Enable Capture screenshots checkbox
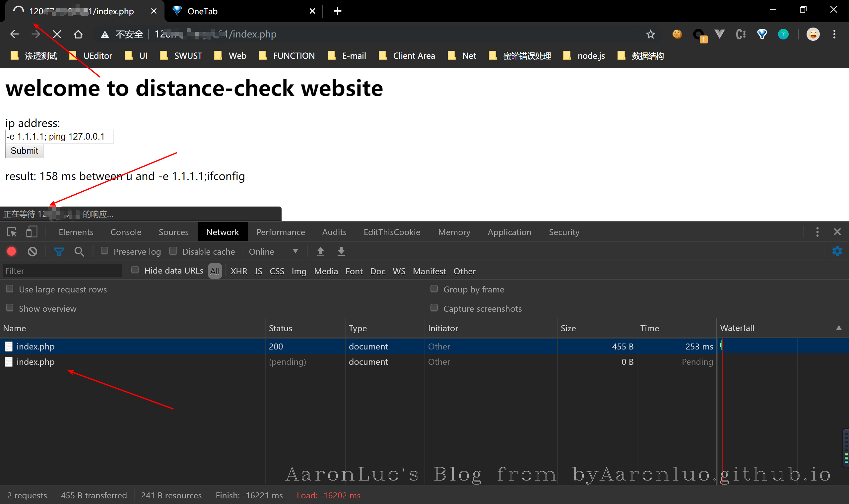Viewport: 849px width, 504px height. point(434,308)
